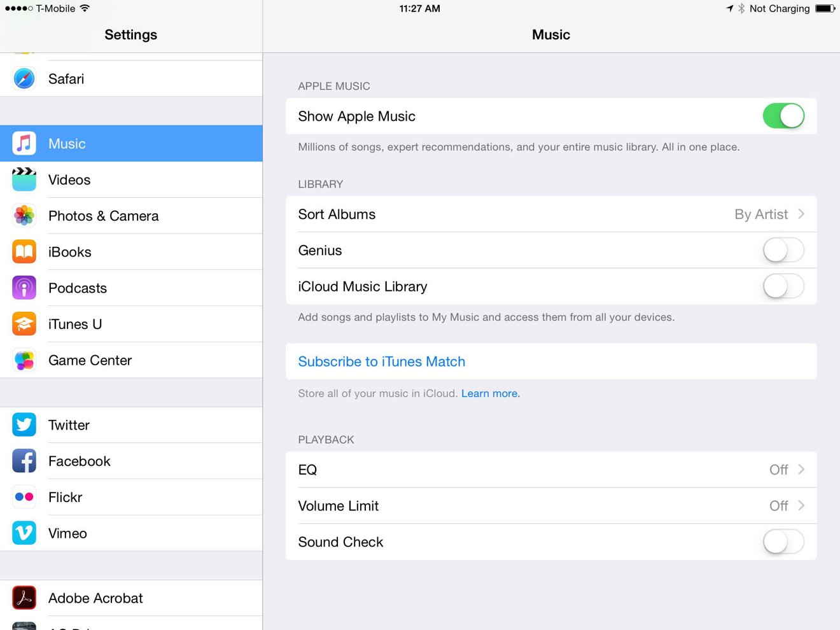Image resolution: width=840 pixels, height=630 pixels.
Task: Tap the By Artist value
Action: pos(761,214)
